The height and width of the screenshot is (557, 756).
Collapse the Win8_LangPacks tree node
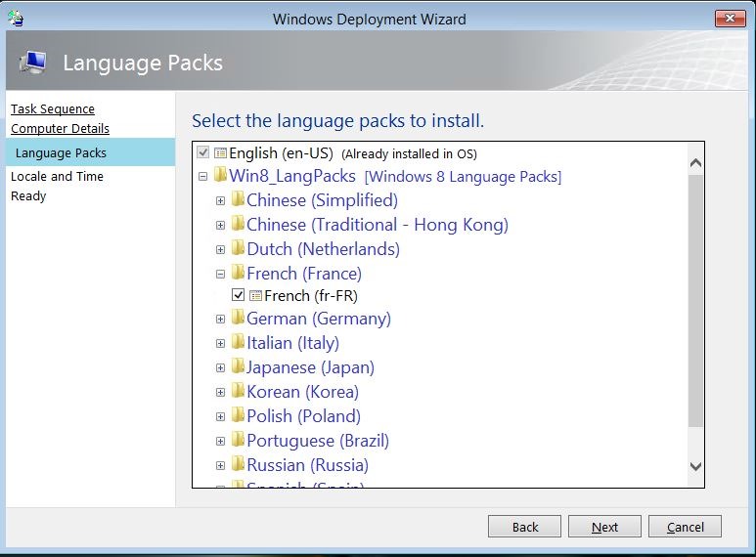[203, 176]
